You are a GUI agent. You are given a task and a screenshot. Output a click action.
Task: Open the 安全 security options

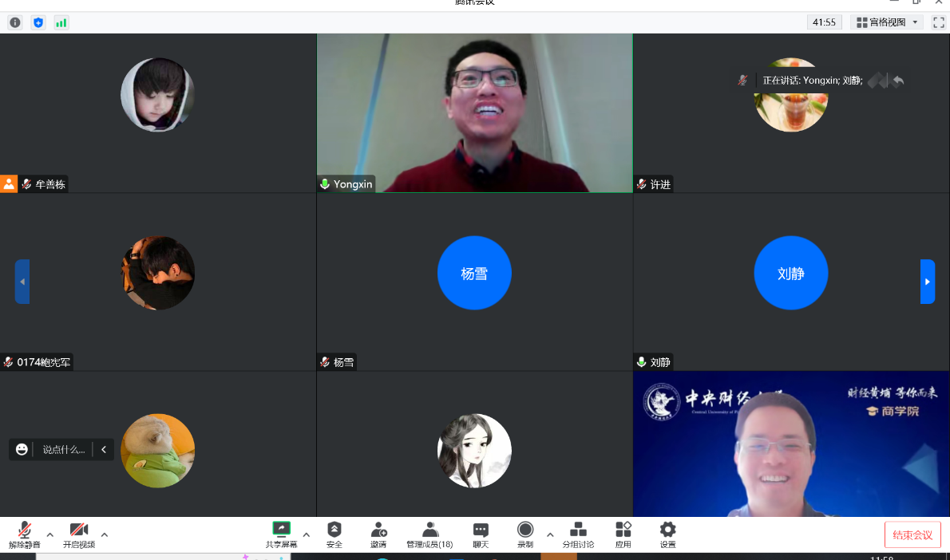pos(334,534)
